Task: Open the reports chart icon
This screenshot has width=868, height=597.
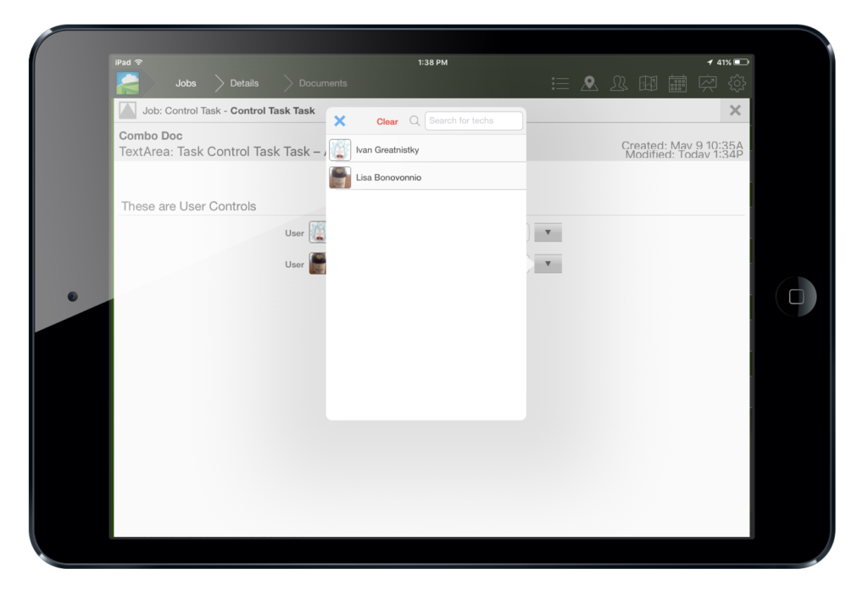Action: pos(708,84)
